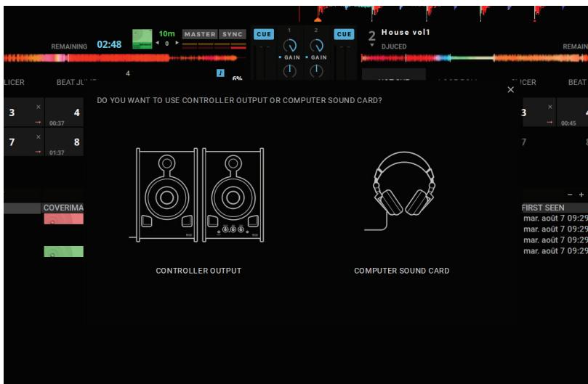The height and width of the screenshot is (384, 588).
Task: Select the red cover image thumbnail
Action: coord(64,218)
